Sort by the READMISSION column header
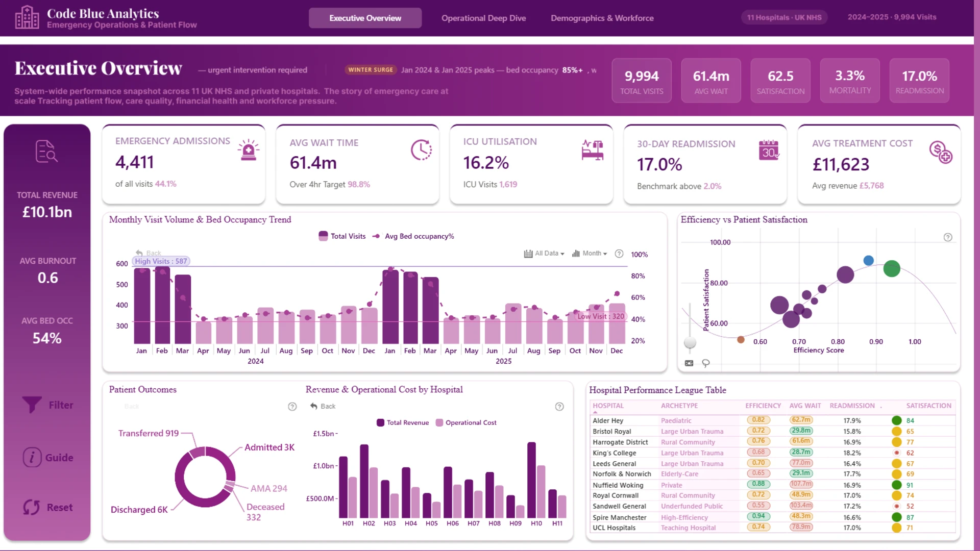Image resolution: width=980 pixels, height=551 pixels. 852,406
